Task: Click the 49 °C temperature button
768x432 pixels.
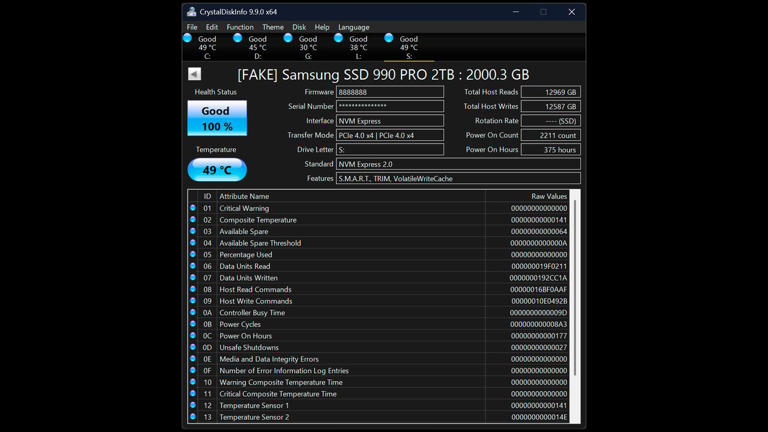Action: point(217,169)
